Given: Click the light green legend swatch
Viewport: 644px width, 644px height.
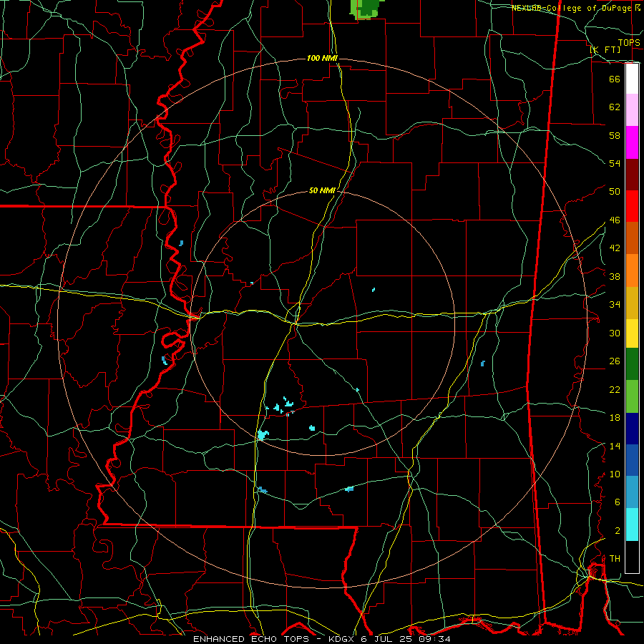Looking at the screenshot, I should (x=632, y=396).
